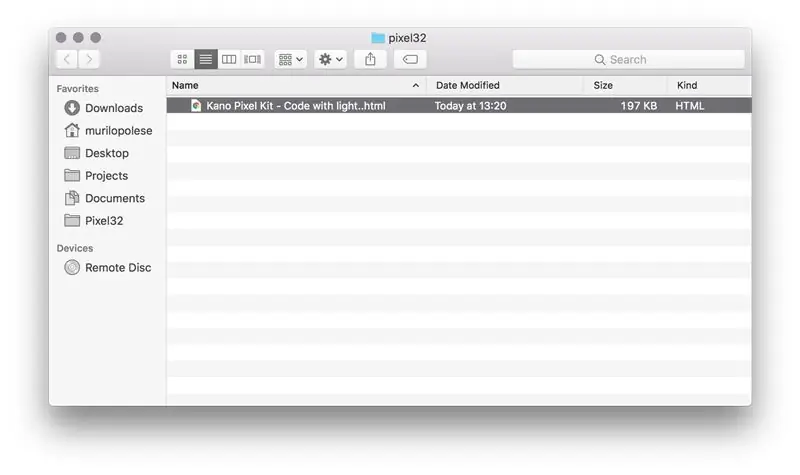800x475 pixels.
Task: Click the pixel32 window title text
Action: click(x=407, y=38)
